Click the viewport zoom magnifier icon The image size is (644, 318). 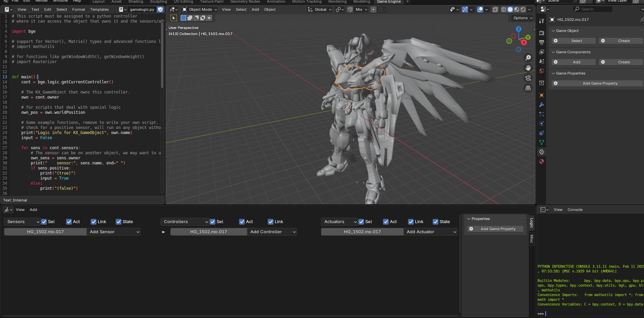pyautogui.click(x=528, y=58)
